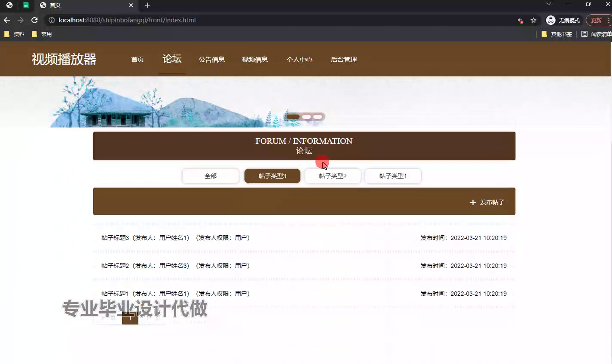612x364 pixels.
Task: Reload the page with the refresh icon
Action: click(x=34, y=20)
